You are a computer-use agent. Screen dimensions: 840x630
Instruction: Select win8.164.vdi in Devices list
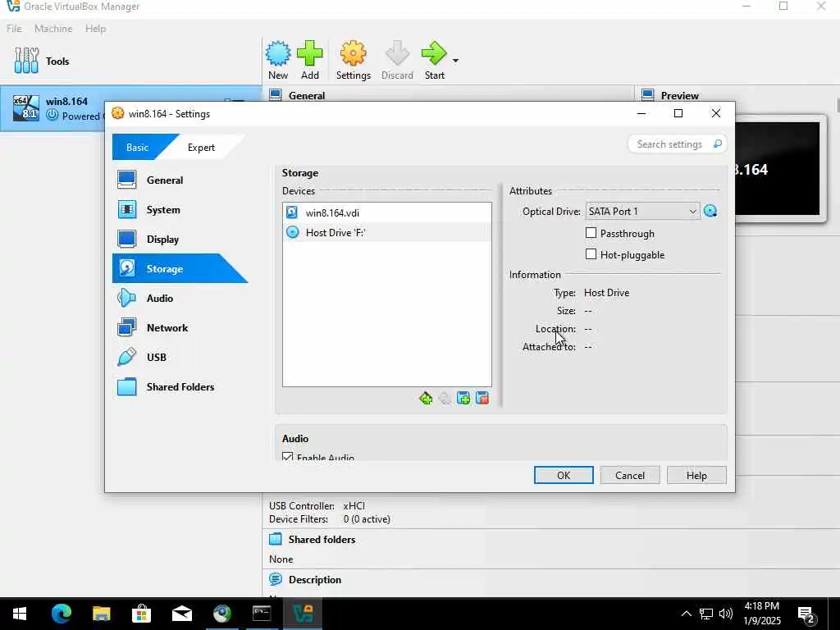click(387, 212)
